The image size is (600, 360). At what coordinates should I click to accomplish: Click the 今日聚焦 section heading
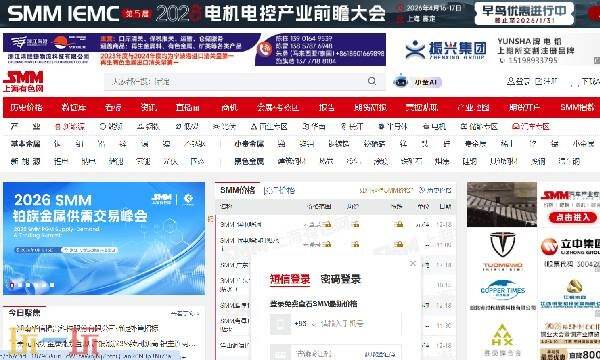pos(24,313)
